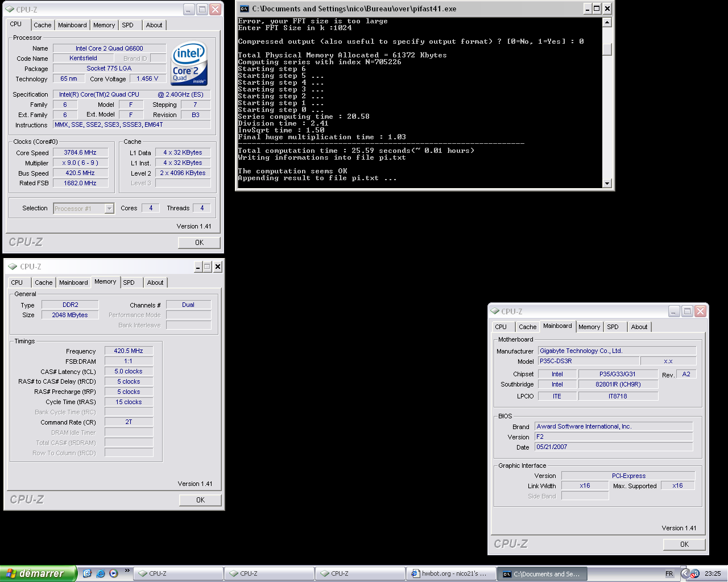728x582 pixels.
Task: Click the '2048 MBytes' memory size value
Action: tap(71, 315)
